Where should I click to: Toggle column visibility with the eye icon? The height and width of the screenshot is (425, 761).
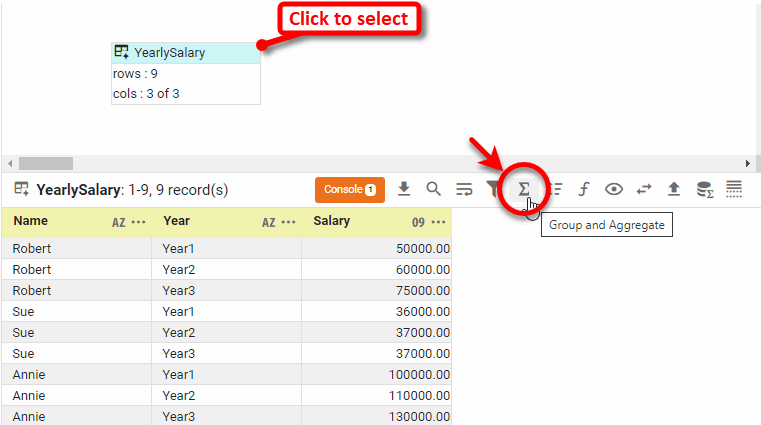point(614,189)
